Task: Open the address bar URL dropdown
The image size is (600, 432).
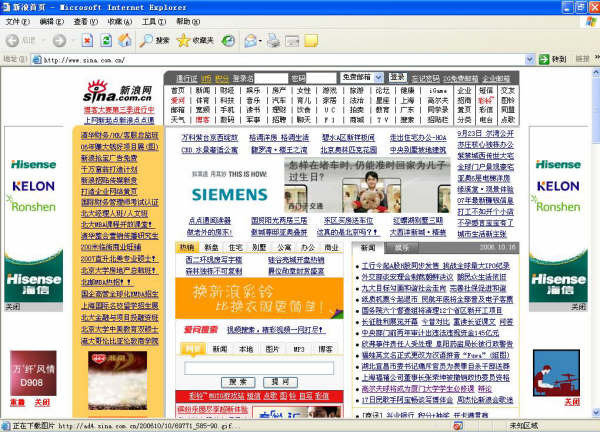Action: (x=530, y=59)
